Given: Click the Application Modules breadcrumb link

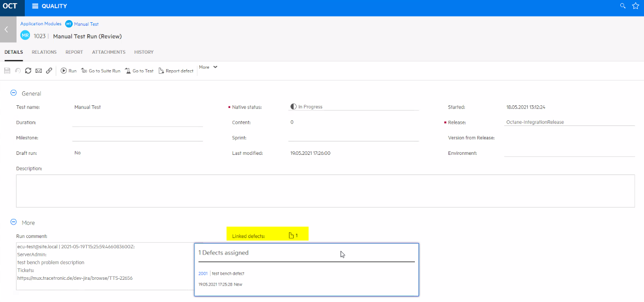Looking at the screenshot, I should tap(40, 24).
